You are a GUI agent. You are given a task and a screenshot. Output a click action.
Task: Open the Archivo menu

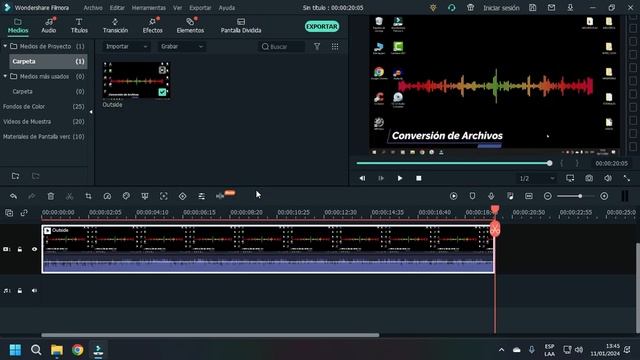93,8
